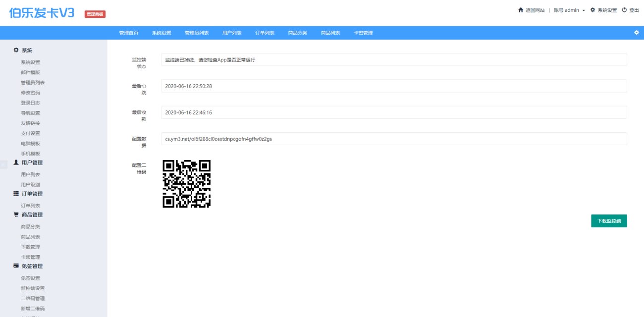Image resolution: width=644 pixels, height=317 pixels.
Task: Click the power icon next to 登出
Action: pyautogui.click(x=624, y=10)
